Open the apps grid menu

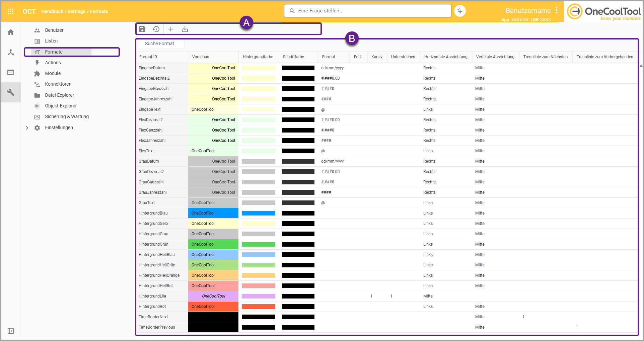pos(11,11)
